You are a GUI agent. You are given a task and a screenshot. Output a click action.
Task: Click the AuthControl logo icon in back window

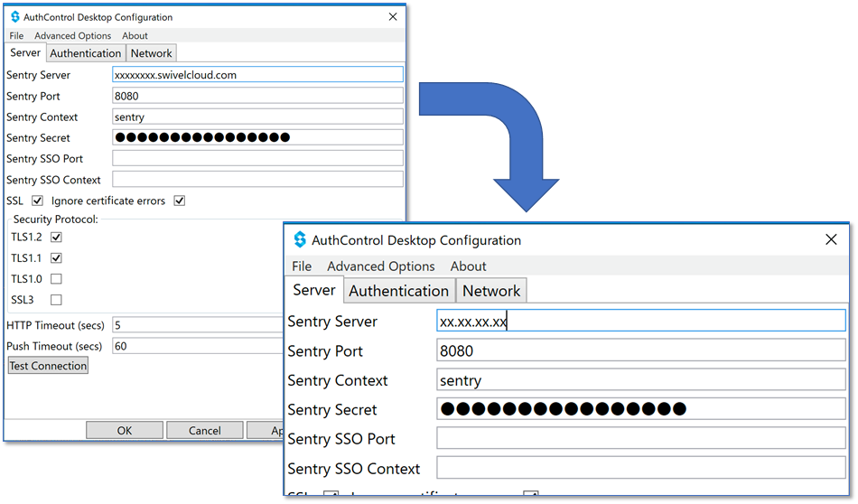15,17
